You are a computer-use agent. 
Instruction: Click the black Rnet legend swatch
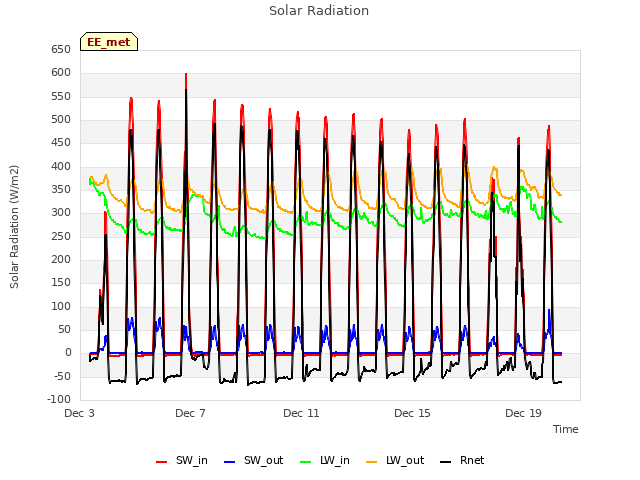[445, 462]
